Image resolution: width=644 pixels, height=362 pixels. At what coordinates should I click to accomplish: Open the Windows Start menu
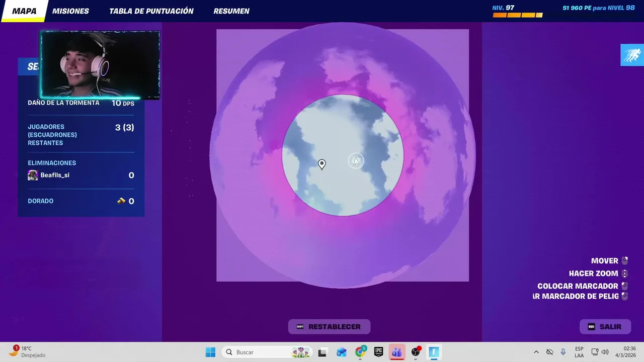[x=210, y=352]
